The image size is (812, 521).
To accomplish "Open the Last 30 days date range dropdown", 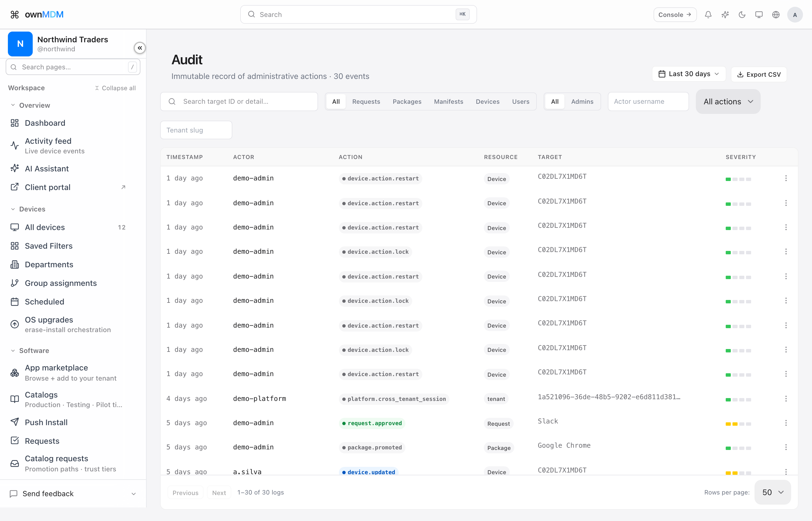I will coord(689,74).
